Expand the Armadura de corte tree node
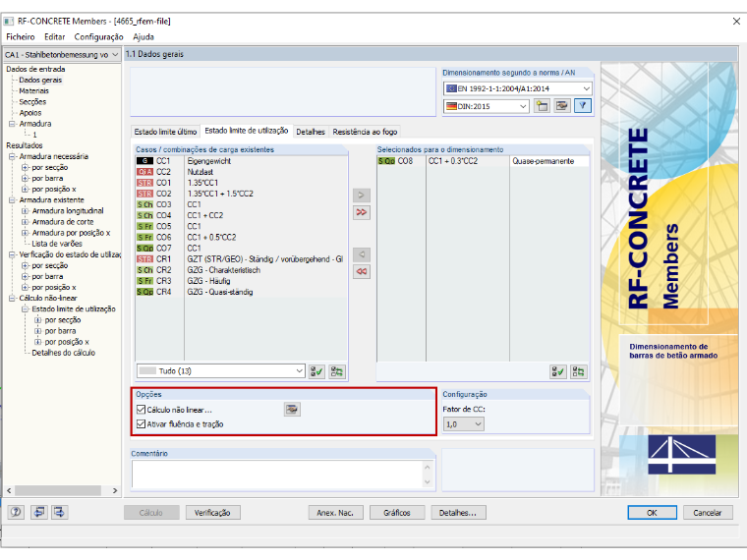Viewport: 747px width, 560px height. pyautogui.click(x=25, y=222)
